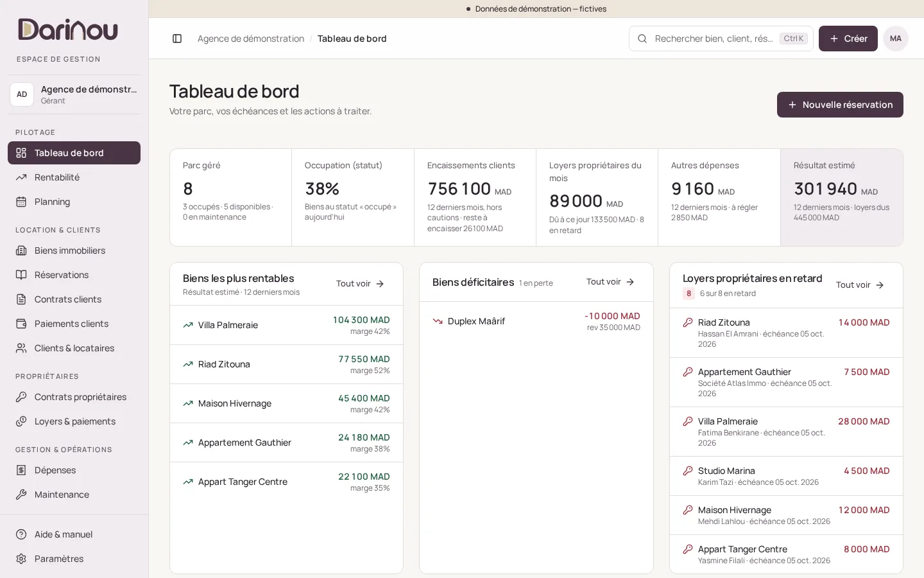
Task: Click the key icon beside Studio Marina
Action: point(688,471)
